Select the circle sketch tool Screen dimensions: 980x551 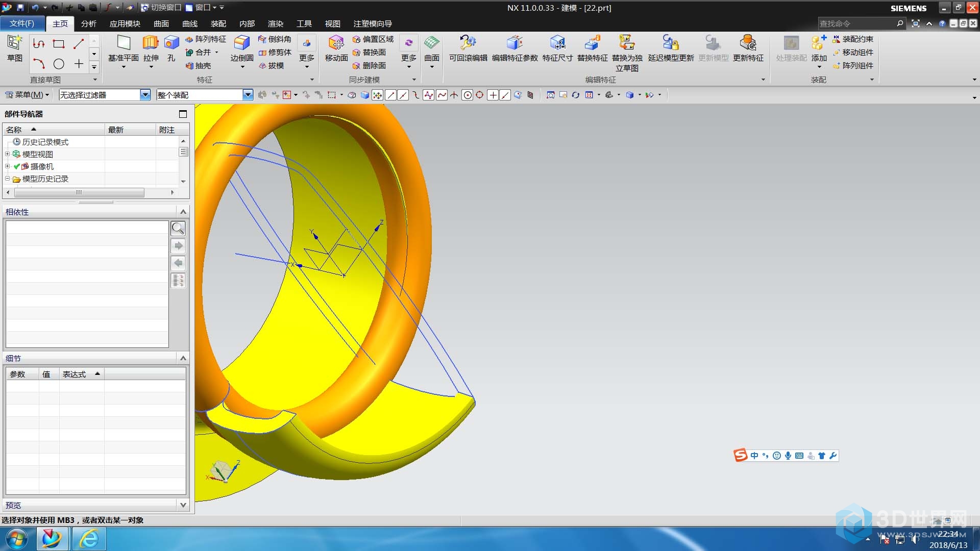click(x=59, y=64)
